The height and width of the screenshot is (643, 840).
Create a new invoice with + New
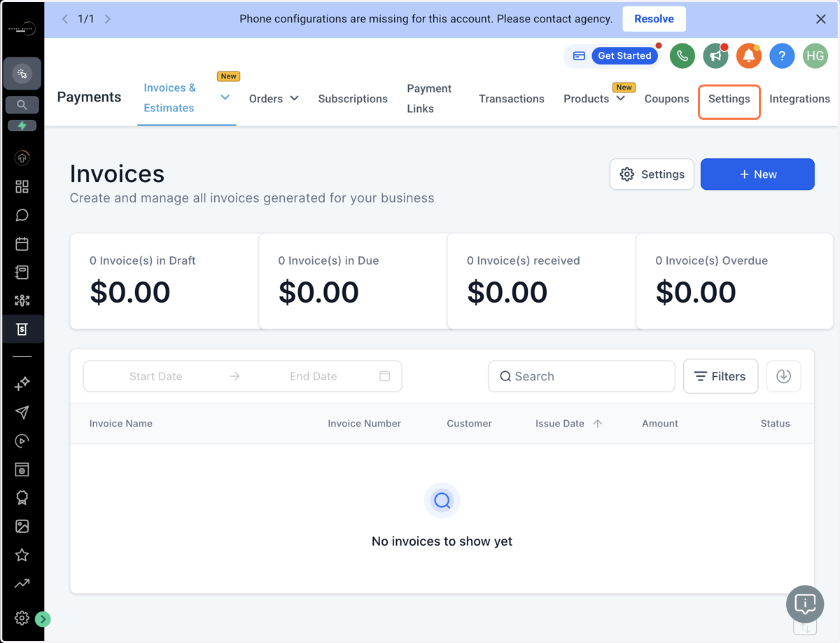(757, 174)
